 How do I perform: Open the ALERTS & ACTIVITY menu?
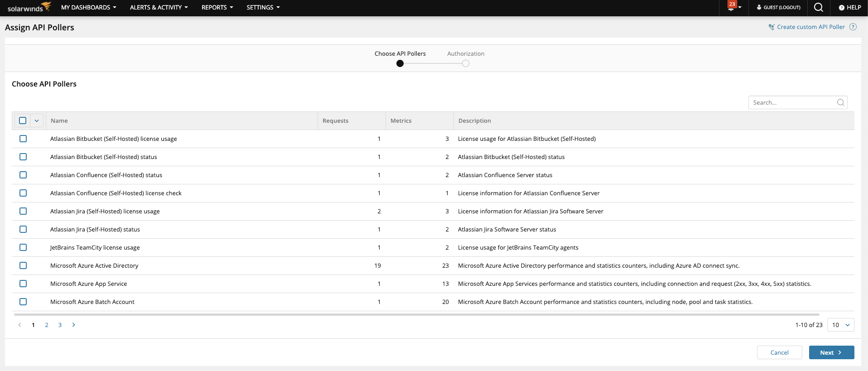click(x=159, y=7)
